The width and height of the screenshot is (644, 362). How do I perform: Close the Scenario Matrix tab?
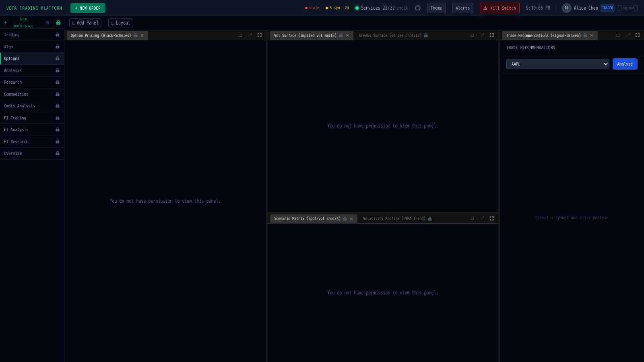(351, 219)
